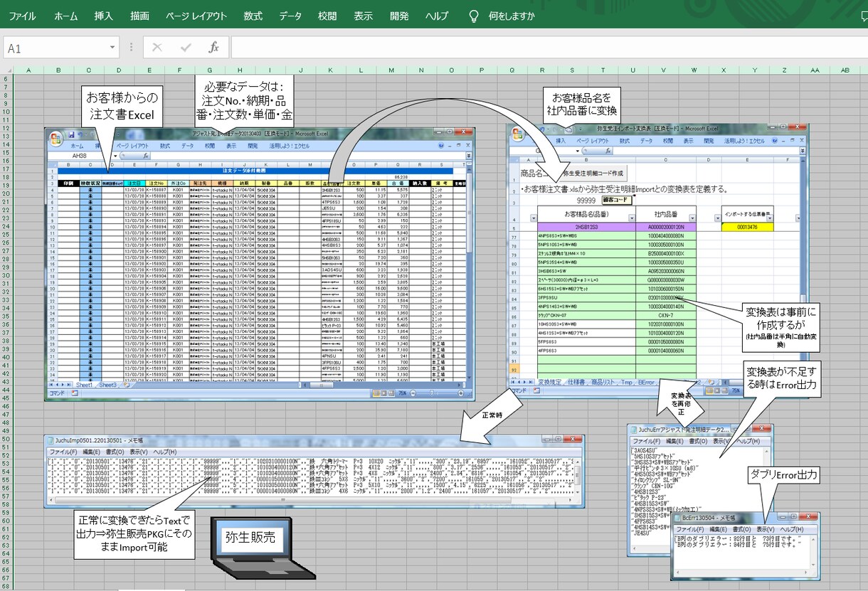Click the fx icon in アジャスト発注 Excel window
This screenshot has width=868, height=591.
[145, 155]
